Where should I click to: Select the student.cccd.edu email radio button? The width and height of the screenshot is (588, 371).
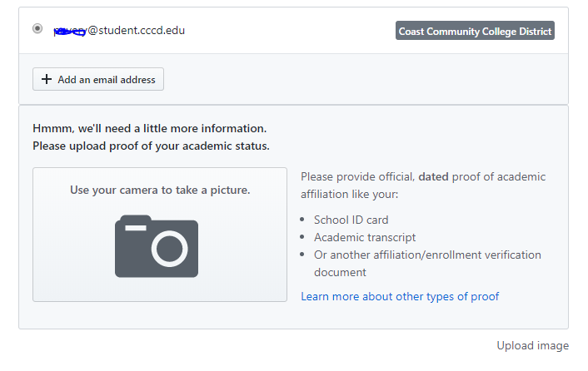tap(37, 29)
